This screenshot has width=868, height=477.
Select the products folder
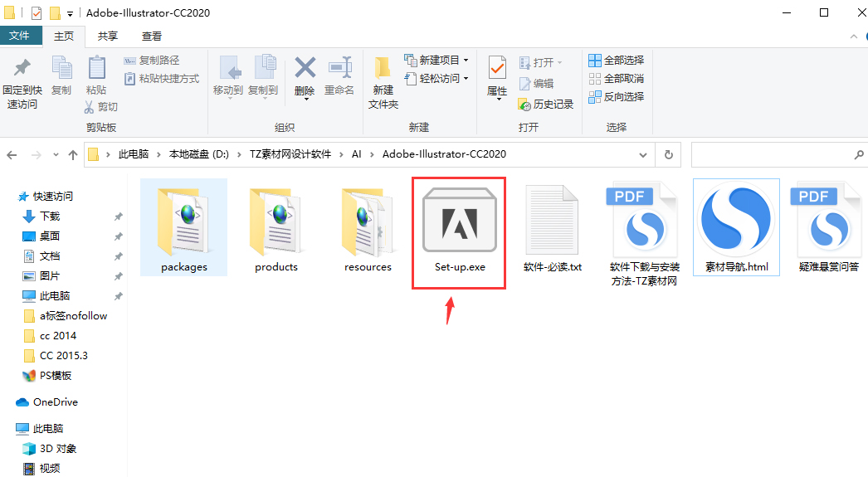pyautogui.click(x=276, y=227)
